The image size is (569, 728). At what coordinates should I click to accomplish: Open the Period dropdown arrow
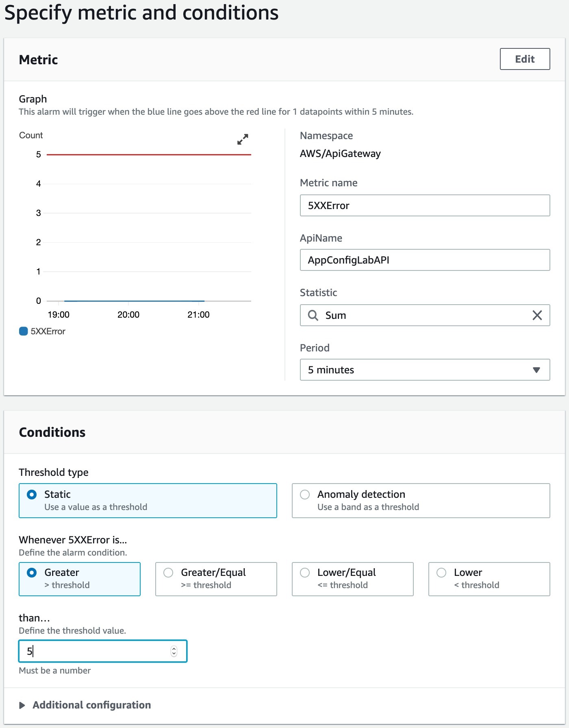click(536, 370)
